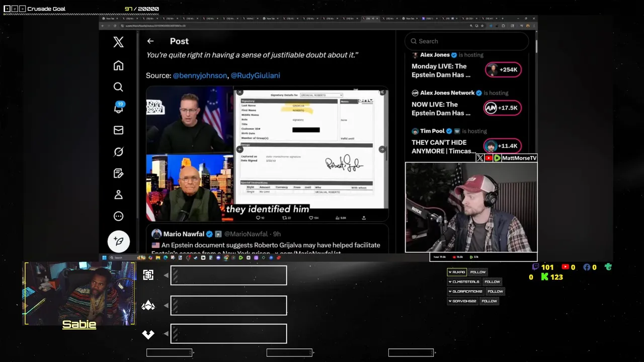Click the X logo in the sidebar
The width and height of the screenshot is (644, 362).
tap(118, 42)
